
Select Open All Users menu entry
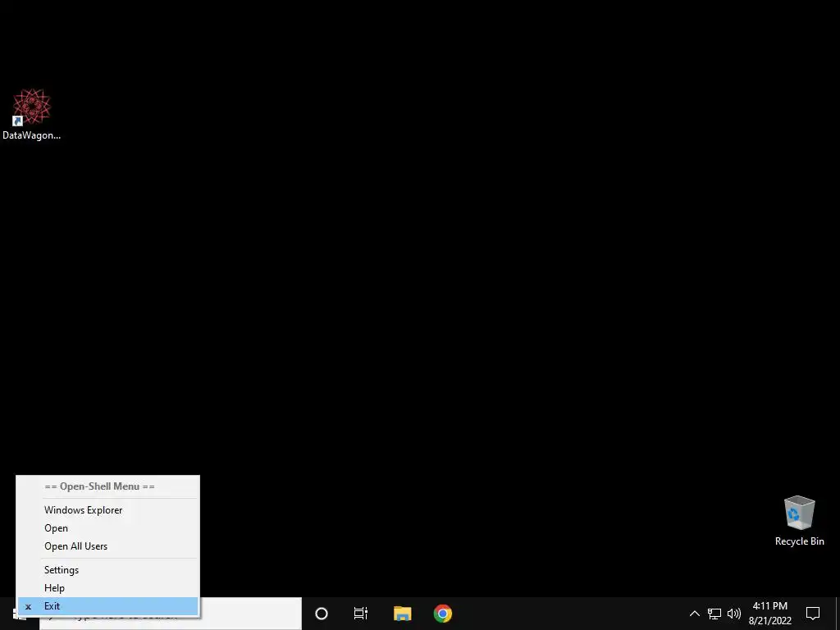108,546
